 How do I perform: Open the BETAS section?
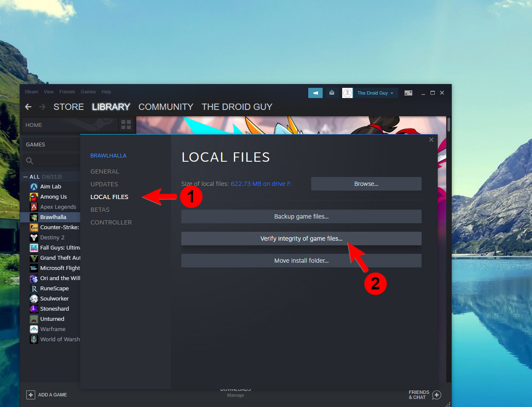[100, 209]
